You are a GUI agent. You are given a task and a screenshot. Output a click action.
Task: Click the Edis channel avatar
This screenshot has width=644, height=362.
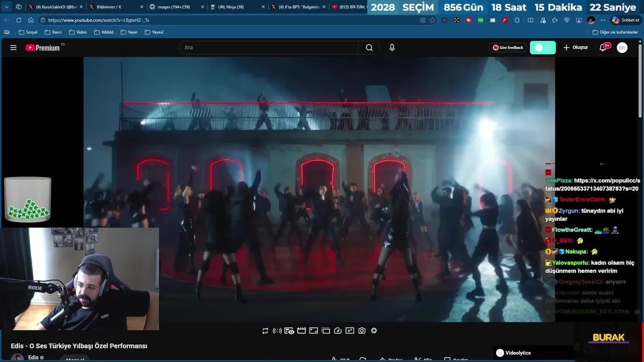(18, 358)
